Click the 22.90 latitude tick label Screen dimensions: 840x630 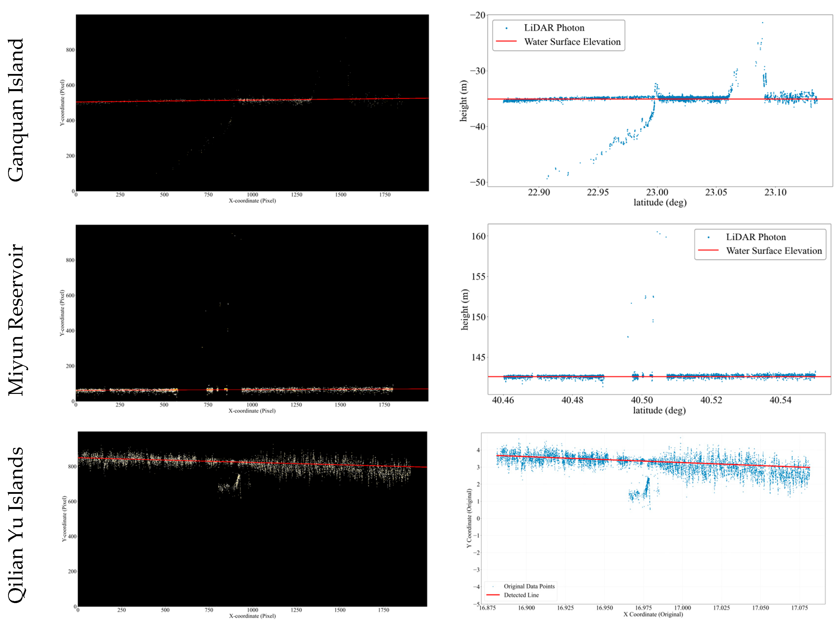tap(538, 192)
